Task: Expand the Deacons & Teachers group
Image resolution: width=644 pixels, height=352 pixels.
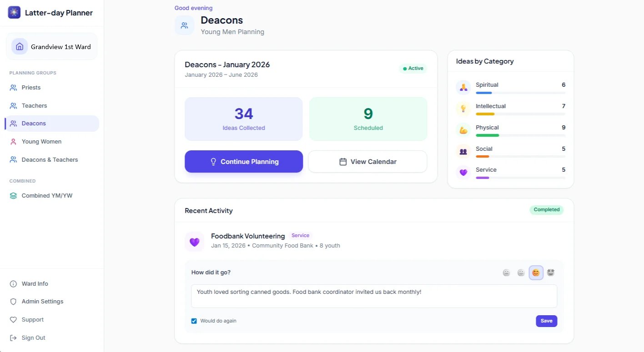Action: tap(49, 159)
